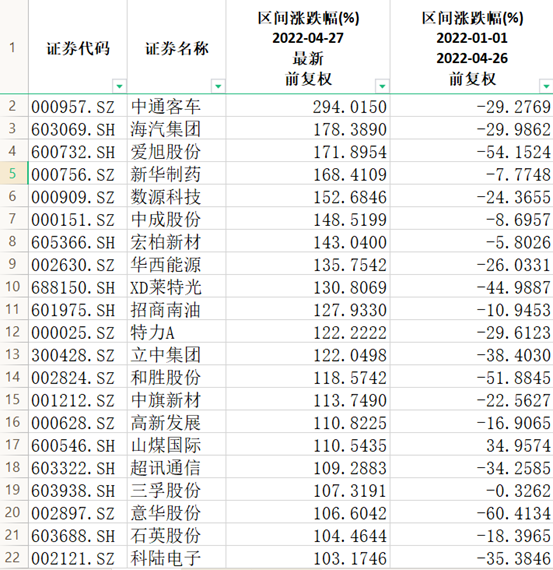Open filter dropdown for 证券名称 column

(218, 87)
